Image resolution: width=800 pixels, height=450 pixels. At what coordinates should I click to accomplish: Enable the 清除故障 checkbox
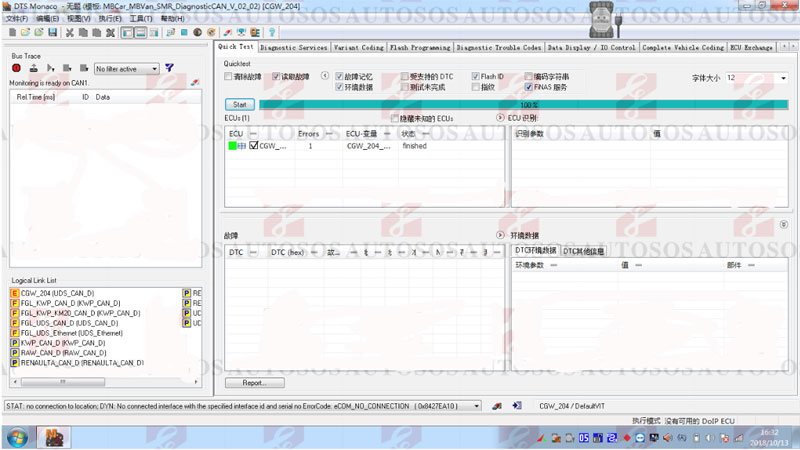228,77
